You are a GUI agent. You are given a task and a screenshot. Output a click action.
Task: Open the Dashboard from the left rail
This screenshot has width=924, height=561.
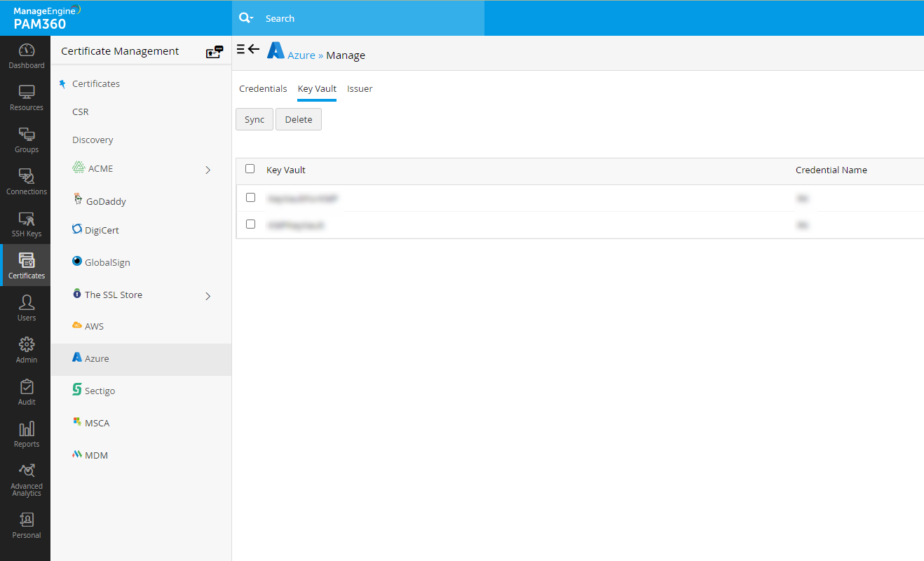pos(26,56)
